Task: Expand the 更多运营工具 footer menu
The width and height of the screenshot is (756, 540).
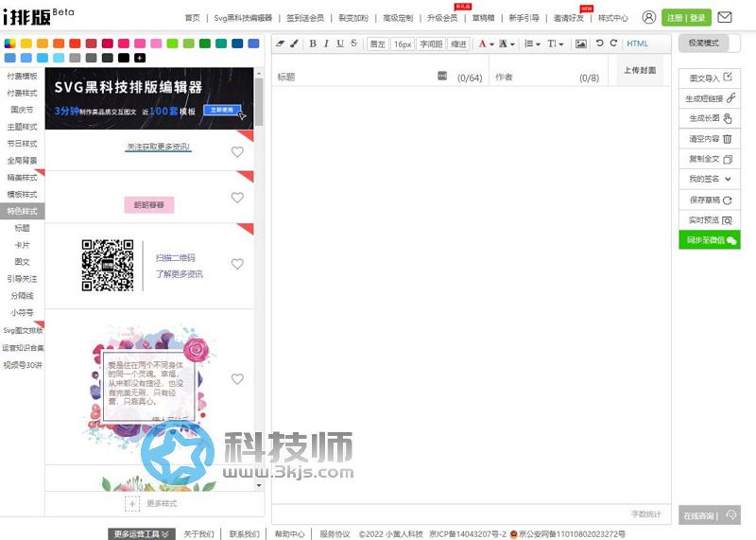Action: pyautogui.click(x=141, y=533)
